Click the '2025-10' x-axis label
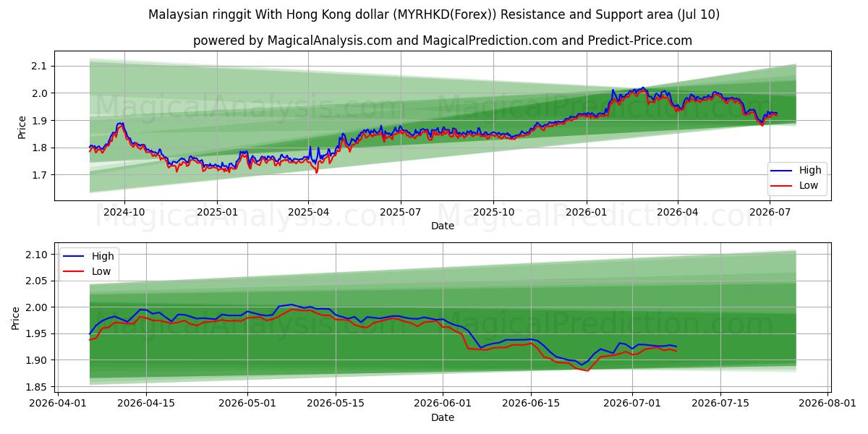Screen dimensions: 868x434 point(493,213)
